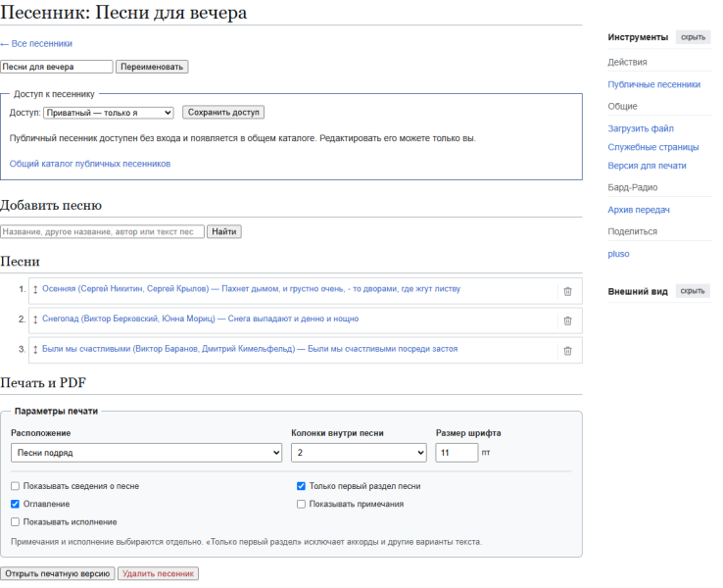Open the song Были мы счастливыми link
This screenshot has width=723, height=588.
(250, 349)
